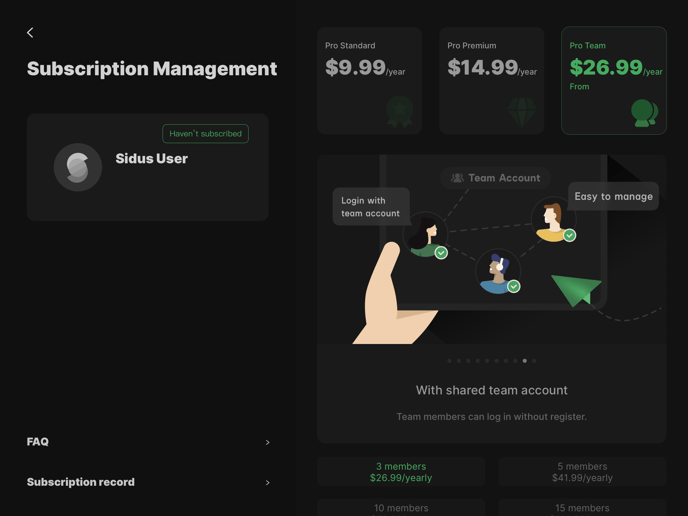Jump to the last carousel page dot
Viewport: 688px width, 516px height.
coord(534,361)
